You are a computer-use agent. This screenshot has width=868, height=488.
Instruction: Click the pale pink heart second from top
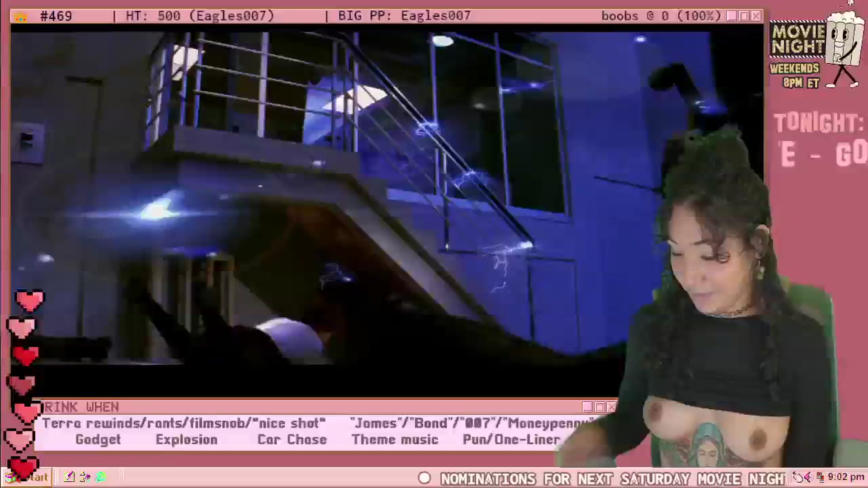pyautogui.click(x=21, y=328)
